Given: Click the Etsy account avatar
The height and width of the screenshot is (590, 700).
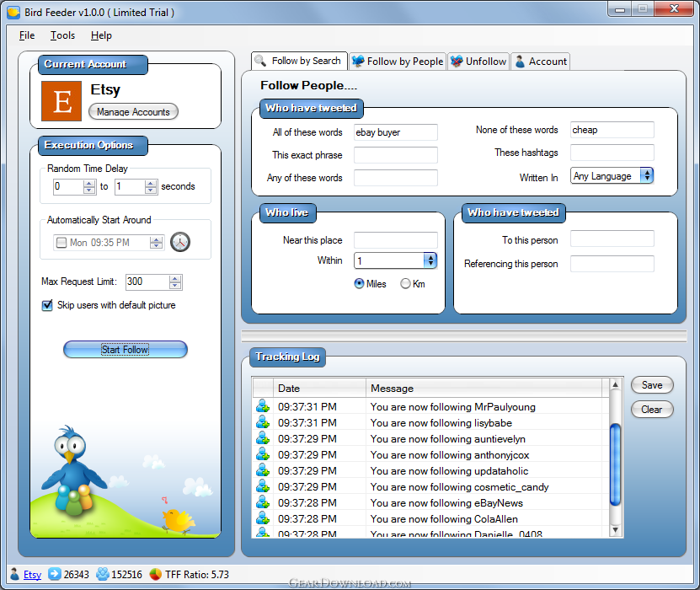Looking at the screenshot, I should (x=61, y=101).
